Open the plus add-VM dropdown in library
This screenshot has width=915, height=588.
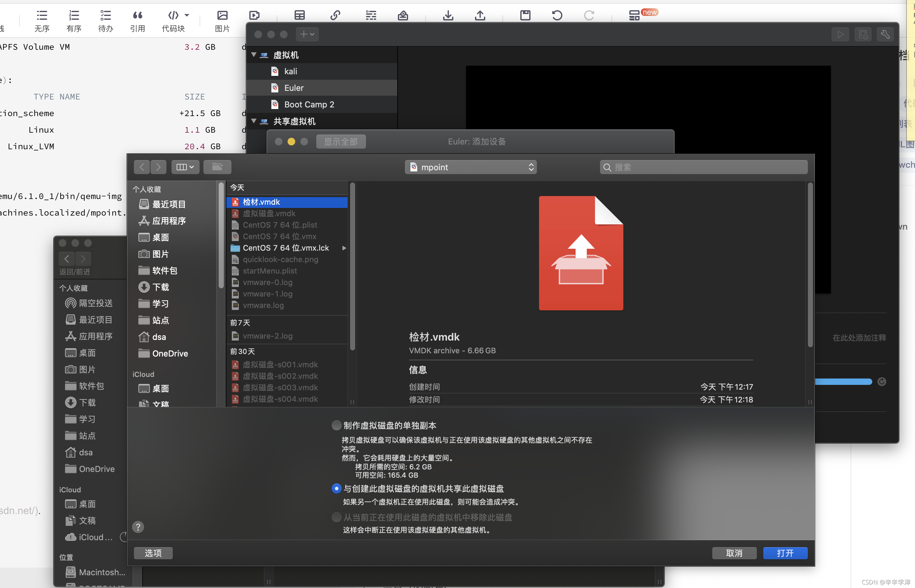(307, 34)
